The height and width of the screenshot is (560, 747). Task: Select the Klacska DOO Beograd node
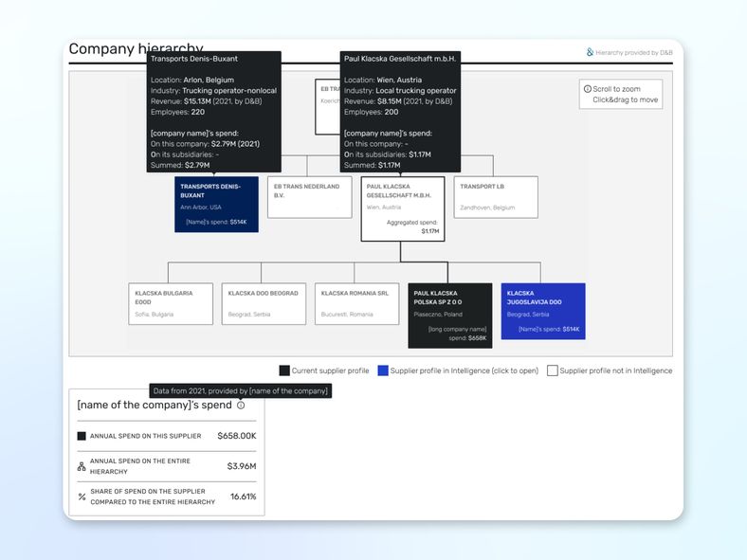tap(264, 304)
